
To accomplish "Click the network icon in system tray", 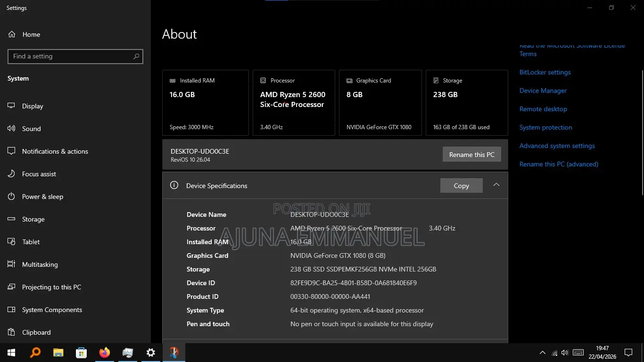I will (554, 353).
